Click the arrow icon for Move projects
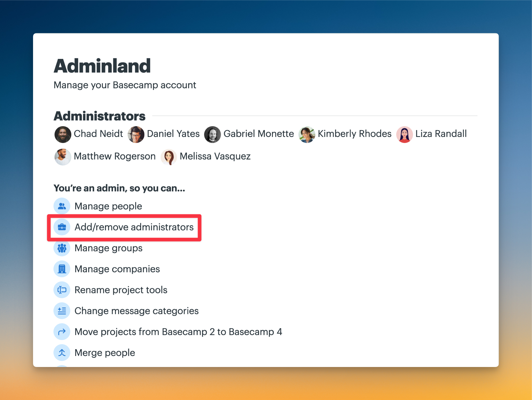The width and height of the screenshot is (532, 400). (62, 331)
